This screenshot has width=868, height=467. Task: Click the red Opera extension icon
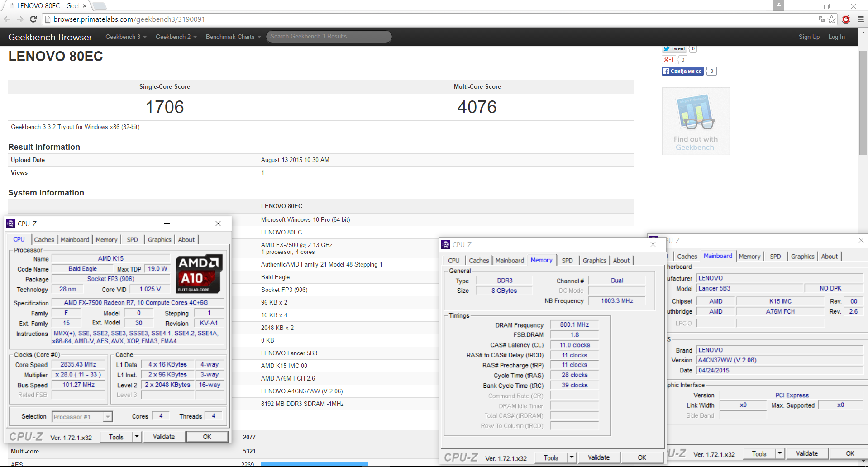coord(846,19)
